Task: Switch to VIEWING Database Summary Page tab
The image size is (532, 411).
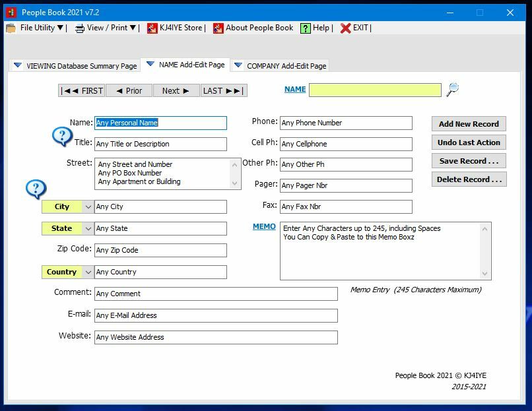Action: click(75, 65)
